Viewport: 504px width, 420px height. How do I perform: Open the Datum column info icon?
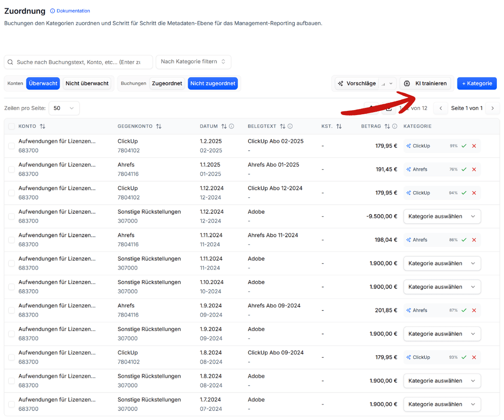click(231, 126)
